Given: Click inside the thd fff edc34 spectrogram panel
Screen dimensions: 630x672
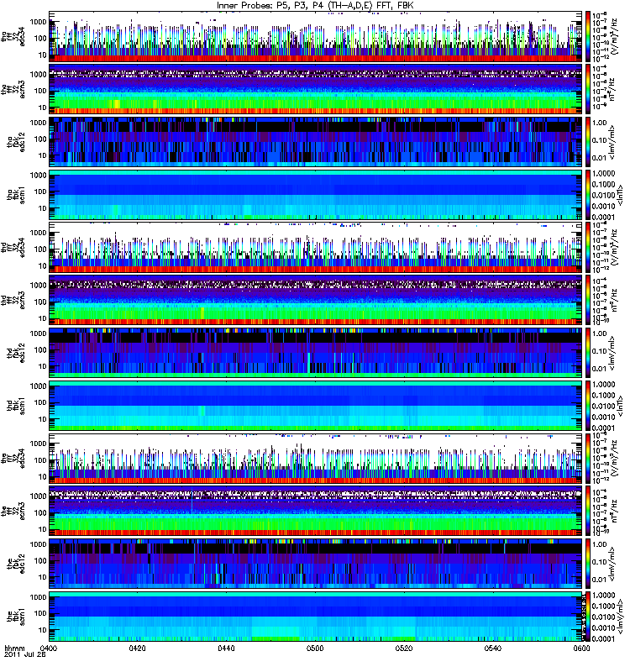Looking at the screenshot, I should 315,247.
